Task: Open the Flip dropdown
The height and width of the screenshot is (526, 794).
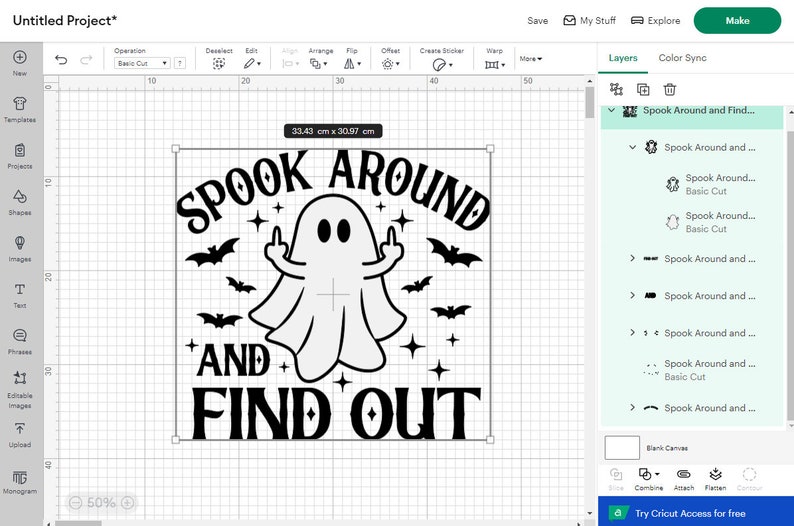Action: (x=352, y=64)
